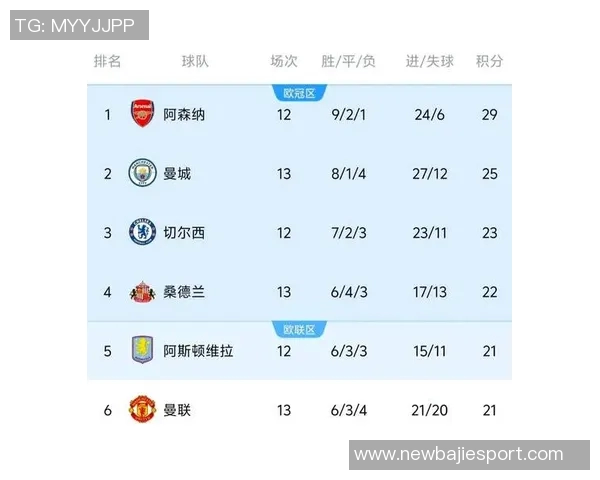The width and height of the screenshot is (600, 480).
Task: Click the 欧联区 zone label
Action: (299, 329)
